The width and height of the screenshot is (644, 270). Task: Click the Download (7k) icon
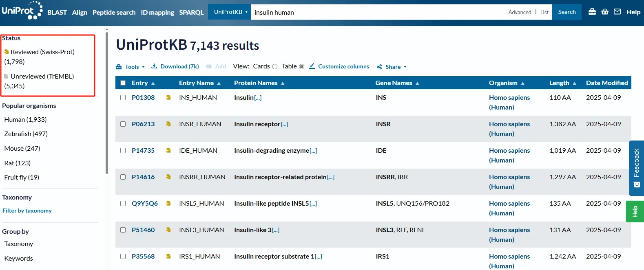154,66
